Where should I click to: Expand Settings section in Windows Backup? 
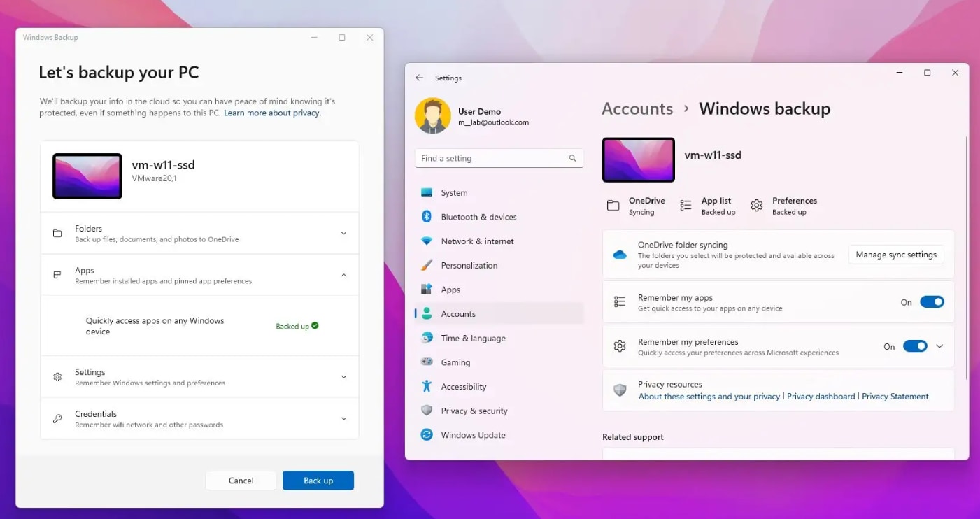(x=343, y=377)
